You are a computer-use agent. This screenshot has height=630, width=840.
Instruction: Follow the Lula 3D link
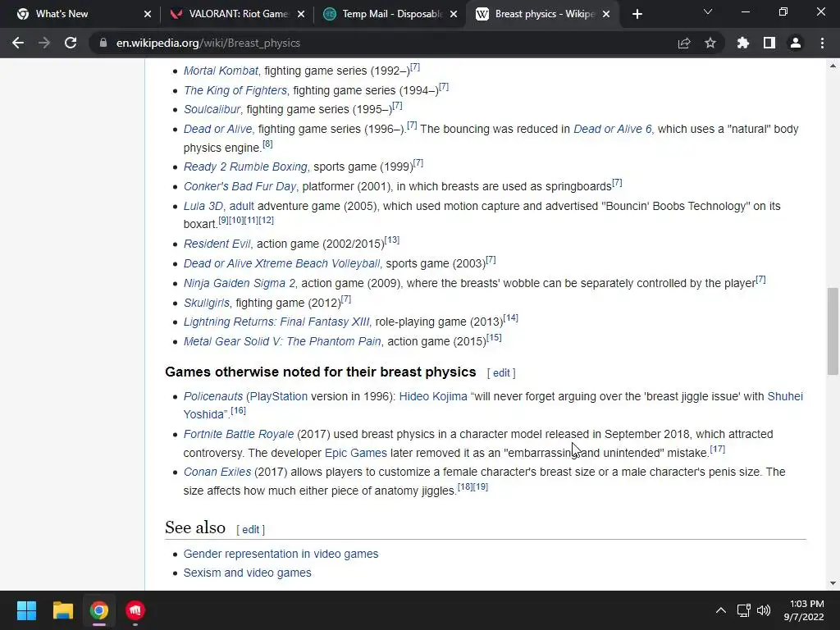coord(203,206)
